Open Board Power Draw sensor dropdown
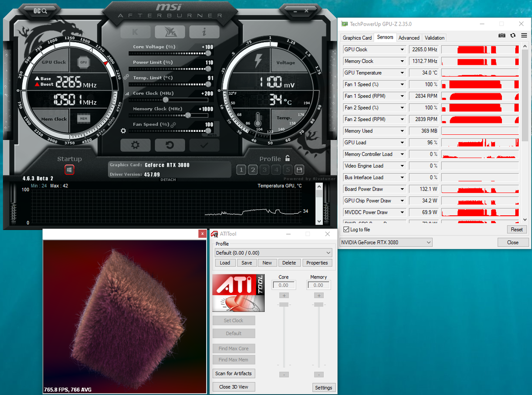Viewport: 532px width, 395px height. pos(402,189)
